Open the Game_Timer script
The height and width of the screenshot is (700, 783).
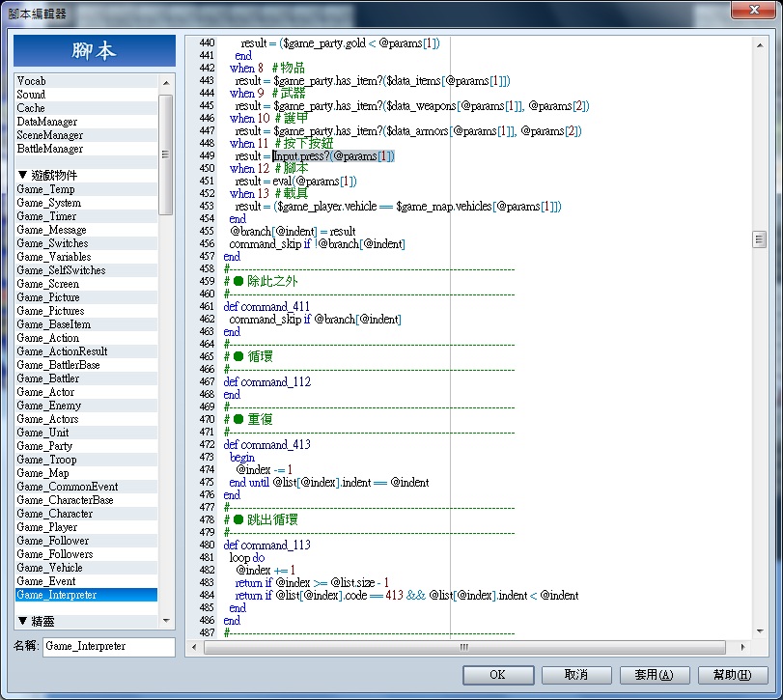(x=86, y=216)
